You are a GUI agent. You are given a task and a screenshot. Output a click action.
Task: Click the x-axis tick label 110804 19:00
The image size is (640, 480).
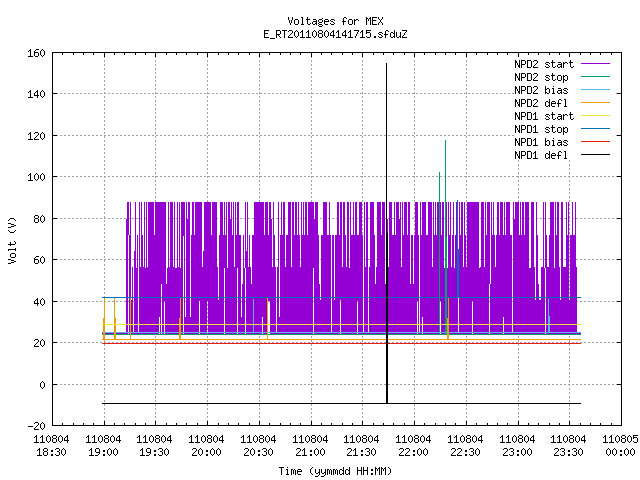[103, 446]
